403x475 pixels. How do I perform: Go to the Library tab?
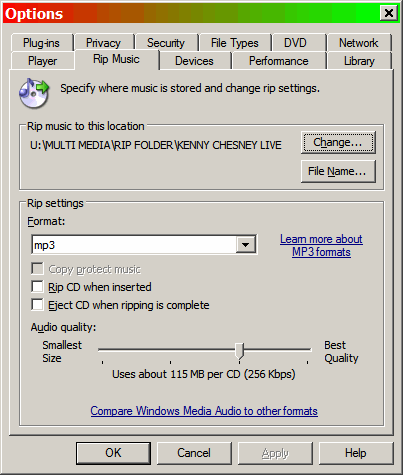tap(359, 61)
